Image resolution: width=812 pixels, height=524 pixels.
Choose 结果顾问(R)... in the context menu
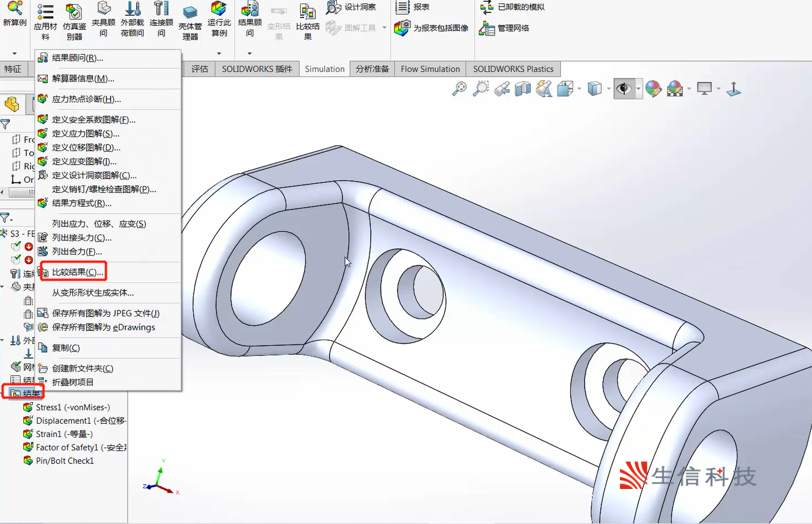(108, 58)
